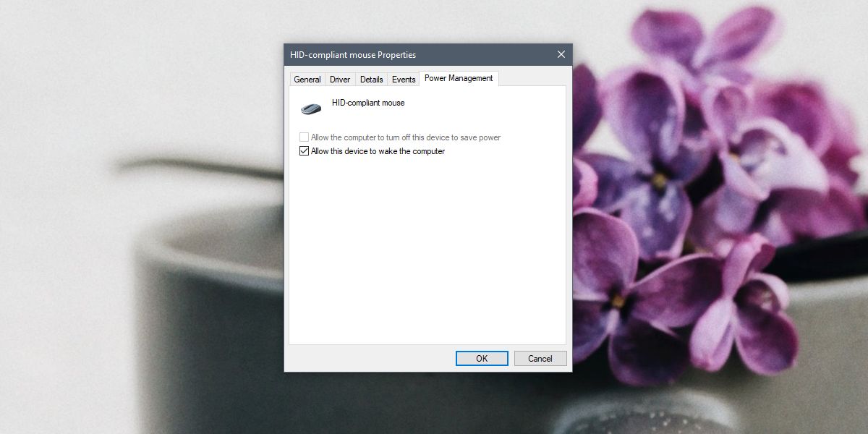This screenshot has width=868, height=434.
Task: Click the grayed-out turn off device checkbox
Action: (x=304, y=137)
